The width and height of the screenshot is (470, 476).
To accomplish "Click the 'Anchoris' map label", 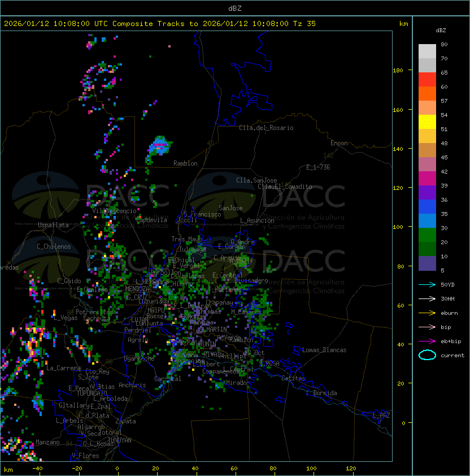I will click(x=132, y=385).
